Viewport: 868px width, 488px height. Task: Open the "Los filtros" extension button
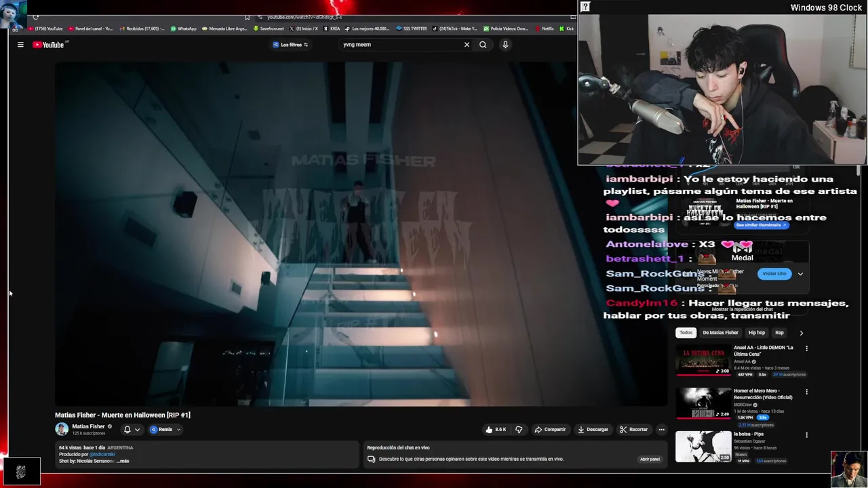click(x=290, y=45)
